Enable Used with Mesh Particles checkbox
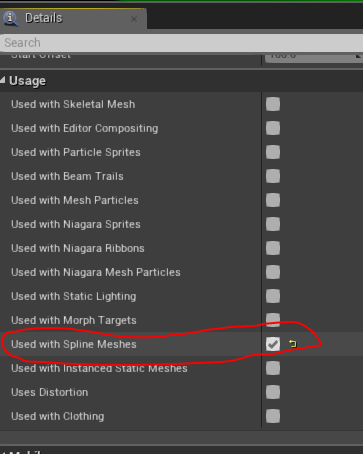Screen dimensions: 363x454 pyautogui.click(x=273, y=200)
